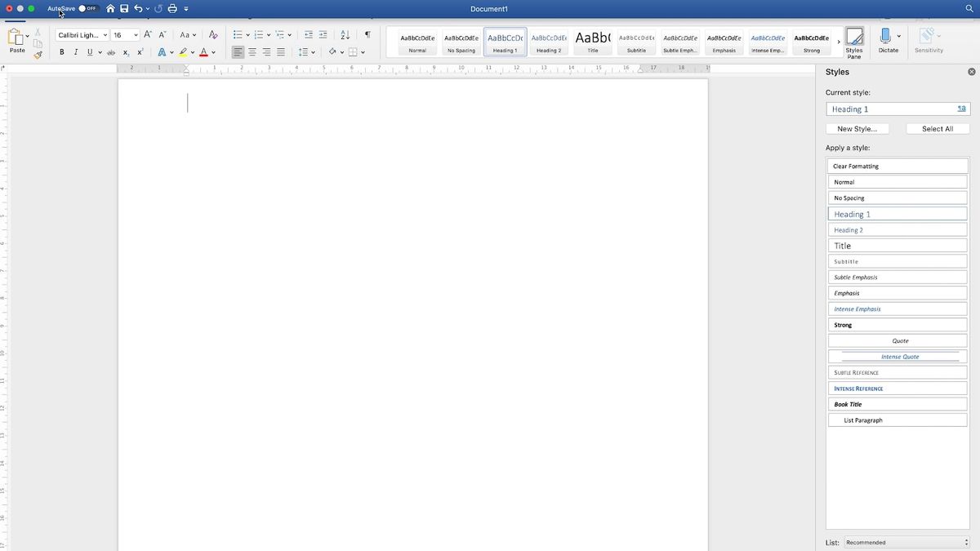Click the Format Painter brush icon

[38, 56]
